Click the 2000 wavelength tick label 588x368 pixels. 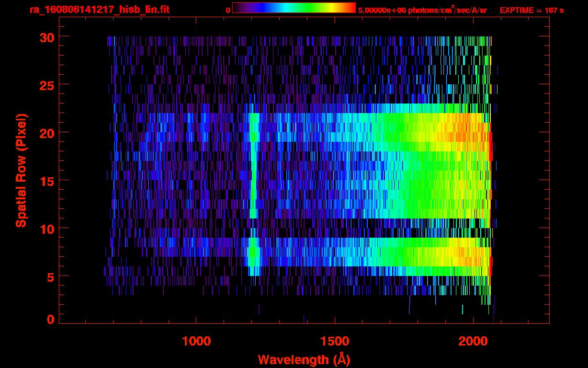[473, 341]
